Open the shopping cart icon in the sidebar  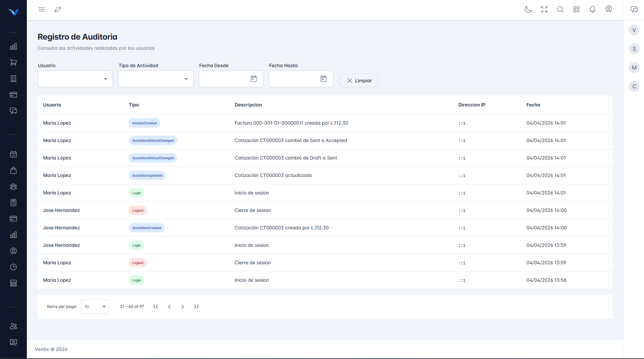click(x=13, y=62)
